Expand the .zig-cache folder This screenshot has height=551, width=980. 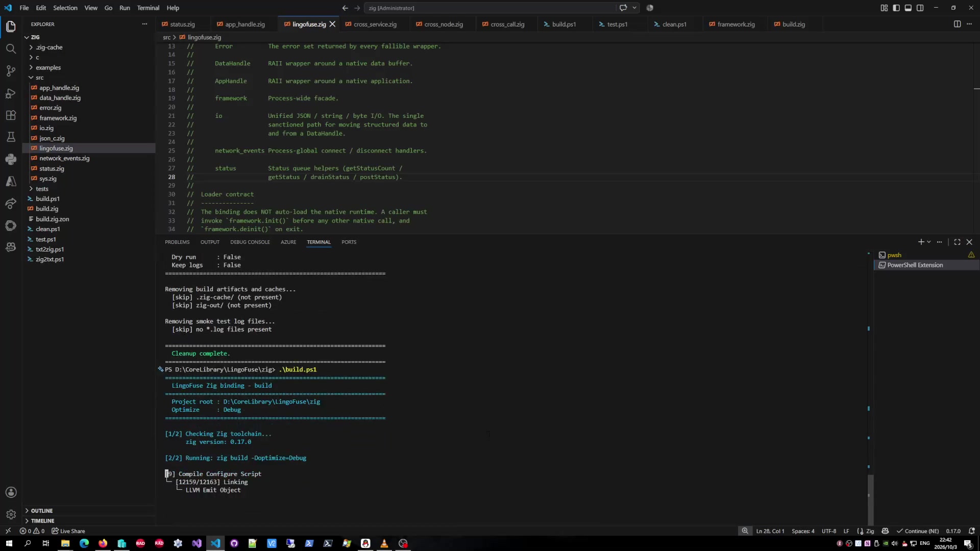point(49,47)
